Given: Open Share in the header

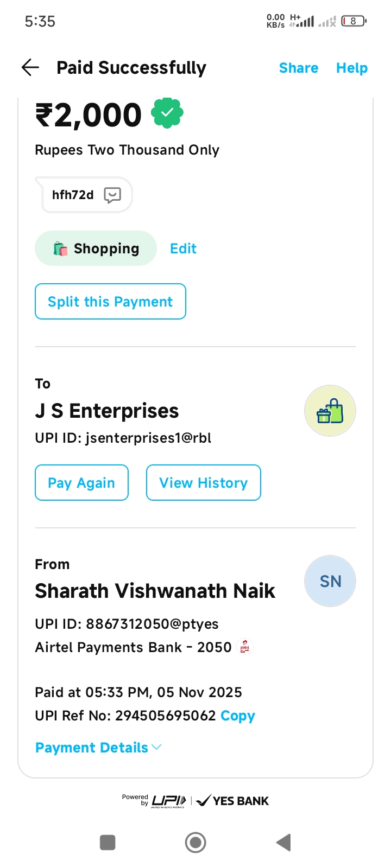Looking at the screenshot, I should coord(299,68).
